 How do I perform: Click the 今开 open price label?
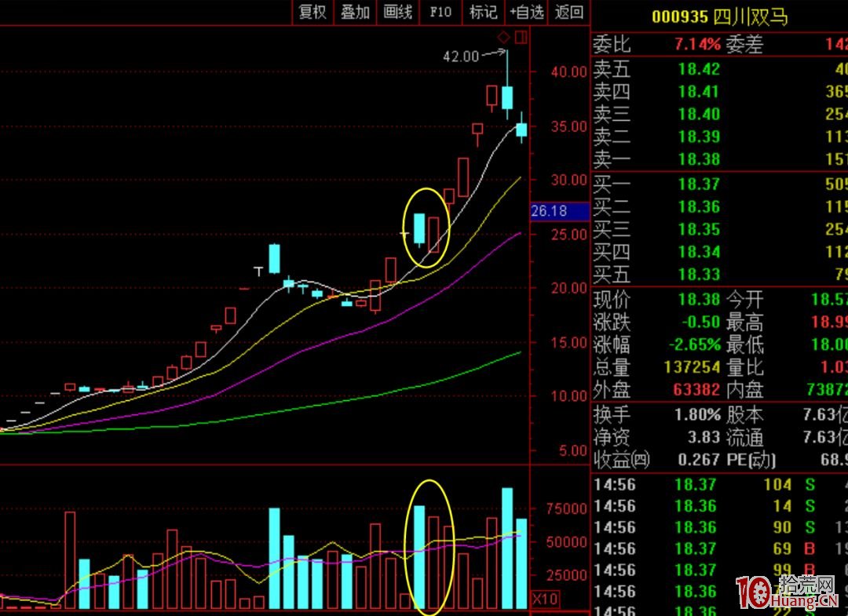(744, 299)
